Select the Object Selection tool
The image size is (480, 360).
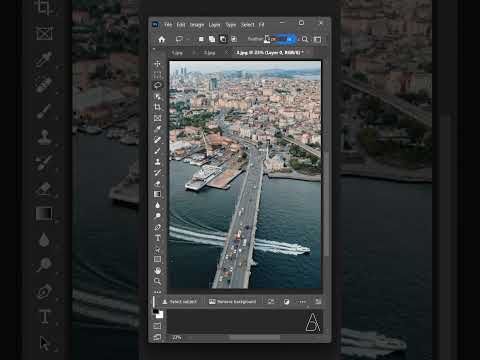tap(157, 96)
